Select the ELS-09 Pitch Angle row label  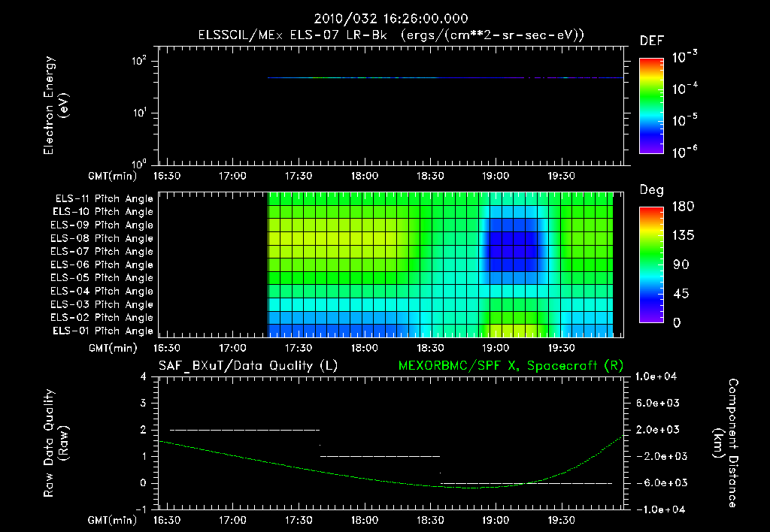(102, 225)
